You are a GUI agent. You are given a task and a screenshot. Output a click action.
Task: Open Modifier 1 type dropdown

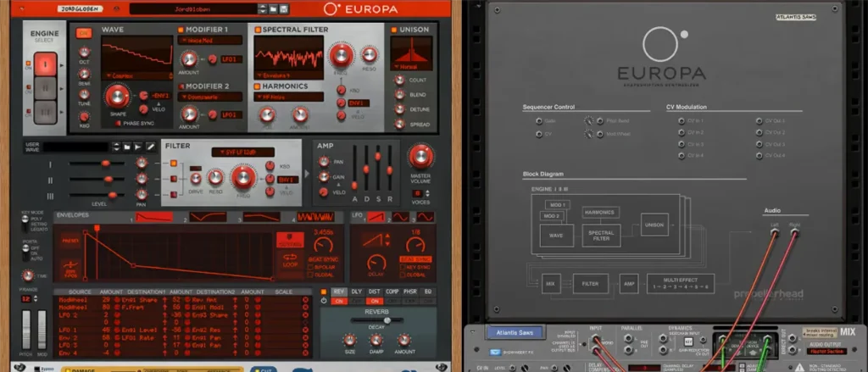pyautogui.click(x=210, y=41)
